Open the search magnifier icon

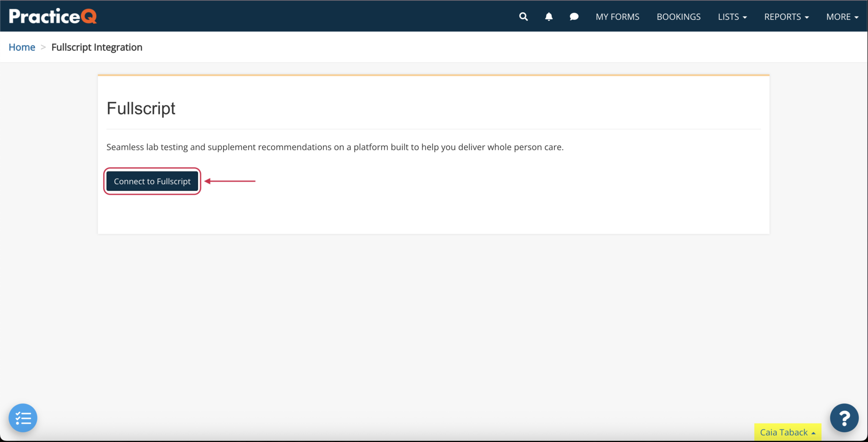pos(523,16)
